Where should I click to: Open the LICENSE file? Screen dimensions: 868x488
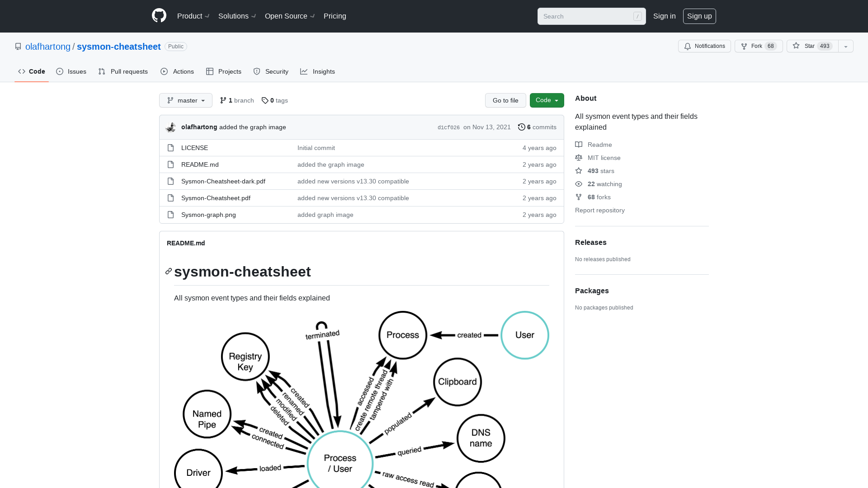click(194, 148)
